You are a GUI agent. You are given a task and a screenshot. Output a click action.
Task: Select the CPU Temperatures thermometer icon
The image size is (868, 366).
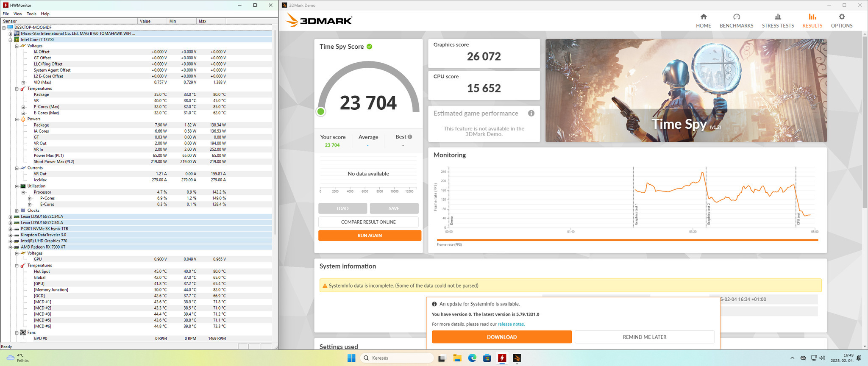click(23, 89)
